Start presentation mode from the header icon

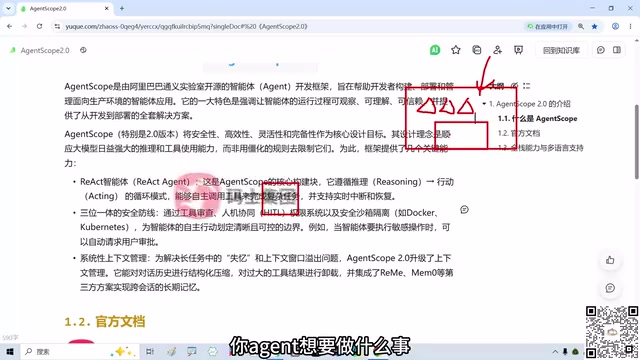(x=518, y=50)
